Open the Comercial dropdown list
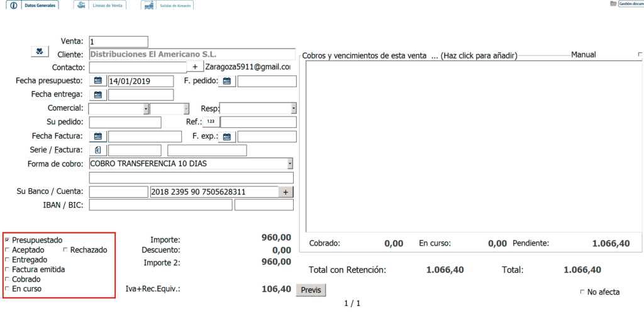Image resolution: width=644 pixels, height=313 pixels. coord(146,108)
